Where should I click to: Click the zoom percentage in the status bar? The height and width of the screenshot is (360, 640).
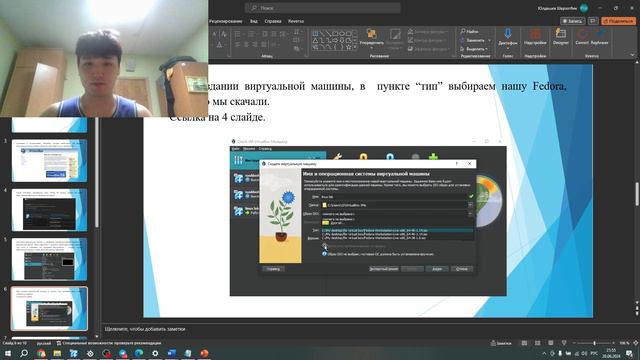(x=624, y=343)
